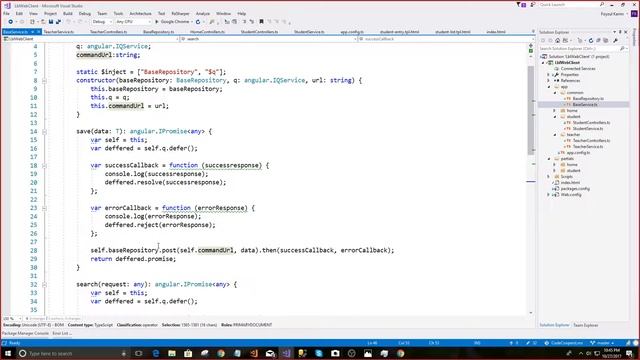Click the Navigate Backward arrow icon
This screenshot has height=360, width=640.
pyautogui.click(x=11, y=22)
